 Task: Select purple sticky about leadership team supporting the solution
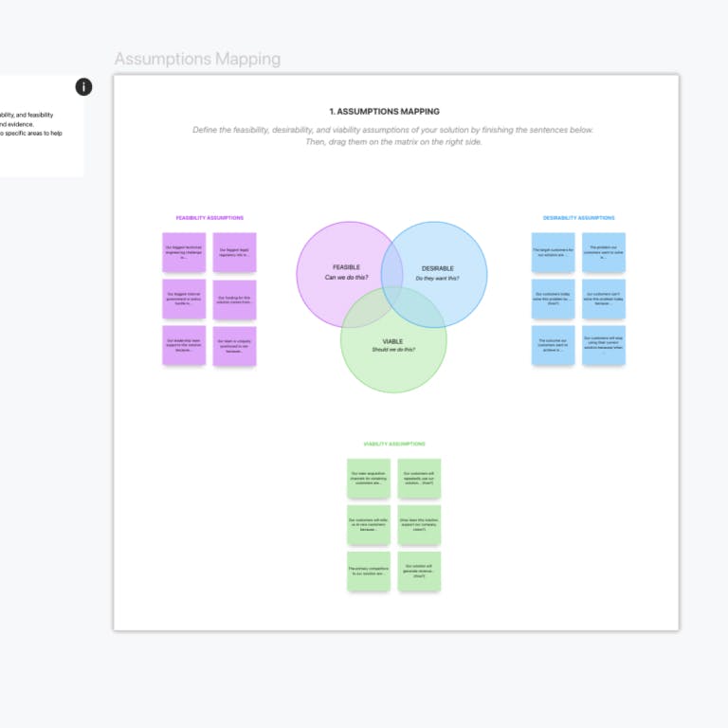184,345
